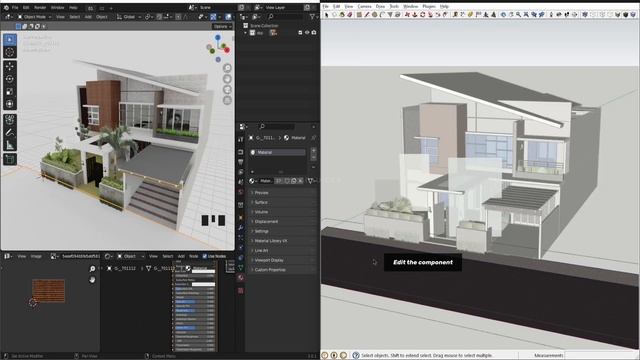Open SketchUp Tools menu
Viewport: 640px width, 360px height.
(x=394, y=7)
